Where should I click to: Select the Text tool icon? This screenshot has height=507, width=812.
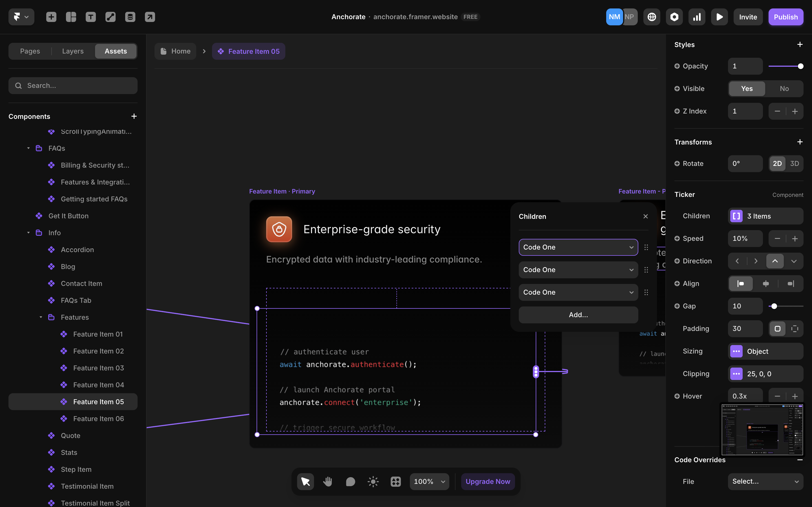coord(91,17)
